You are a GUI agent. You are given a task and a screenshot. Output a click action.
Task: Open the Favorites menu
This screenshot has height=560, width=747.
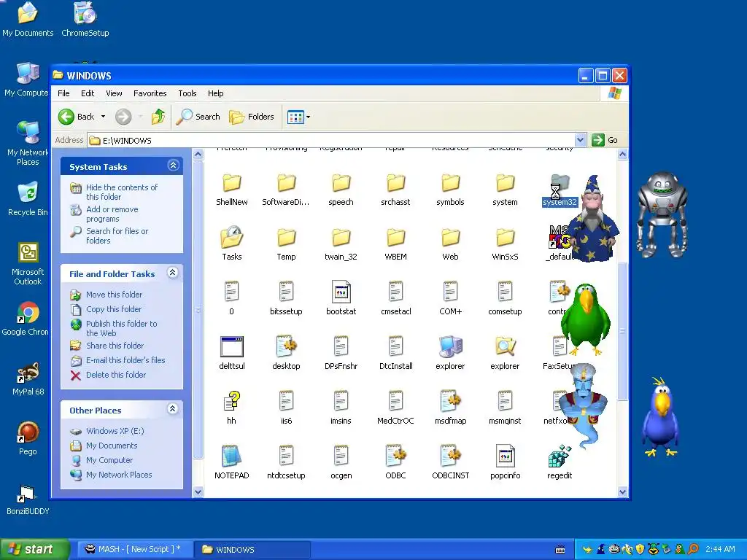tap(150, 93)
